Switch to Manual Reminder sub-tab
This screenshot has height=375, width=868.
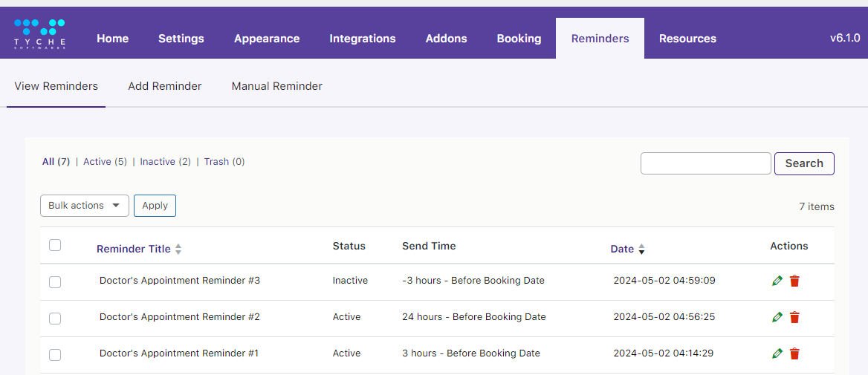(276, 86)
